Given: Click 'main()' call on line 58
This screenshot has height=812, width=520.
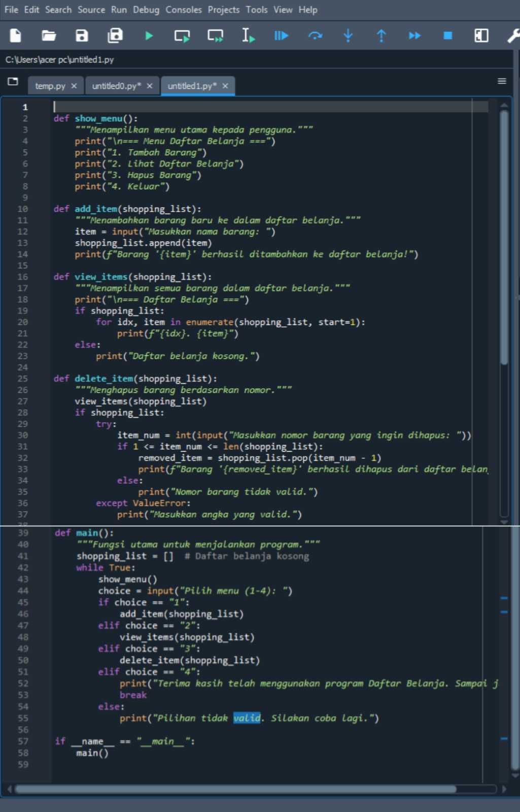Looking at the screenshot, I should click(92, 753).
